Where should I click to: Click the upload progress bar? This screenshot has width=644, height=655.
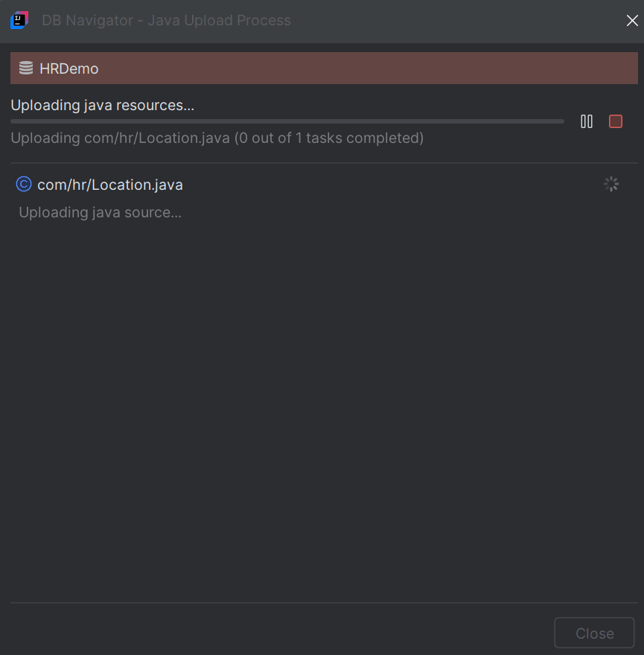(286, 121)
